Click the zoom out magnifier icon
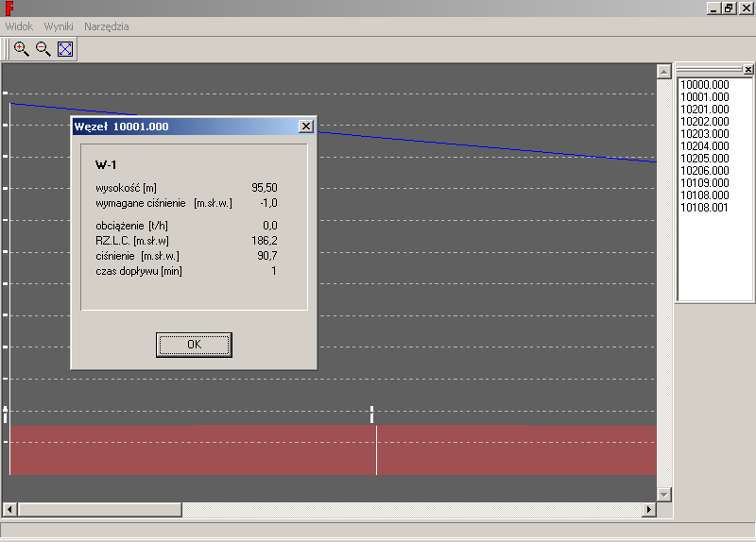Screen dimensions: 756x542 pos(43,49)
